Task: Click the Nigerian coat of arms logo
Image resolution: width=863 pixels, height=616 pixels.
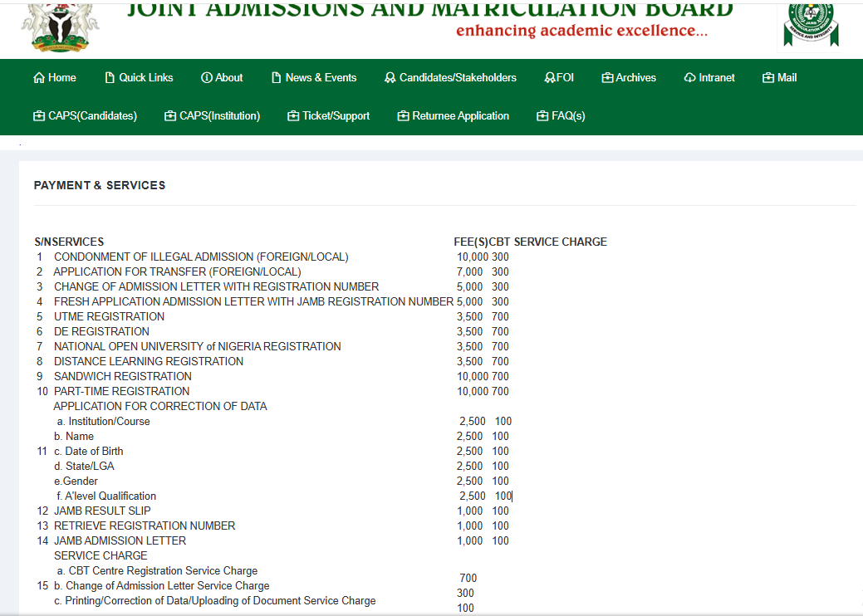Action: click(x=60, y=27)
